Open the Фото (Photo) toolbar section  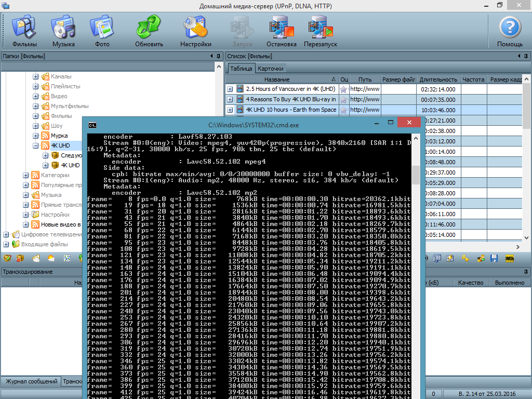coord(102,31)
